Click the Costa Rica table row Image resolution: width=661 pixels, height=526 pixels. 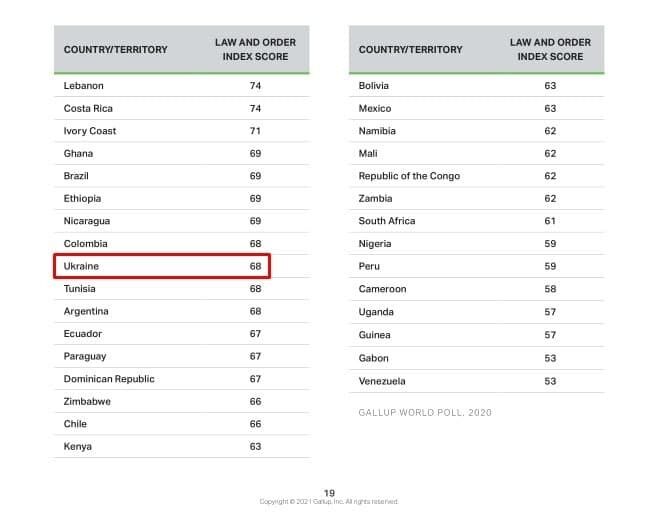click(180, 108)
